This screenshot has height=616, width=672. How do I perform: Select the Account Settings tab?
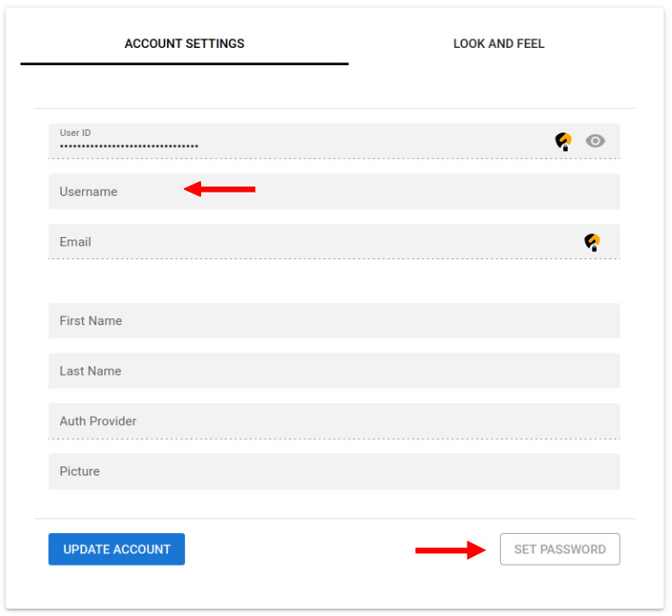click(184, 44)
